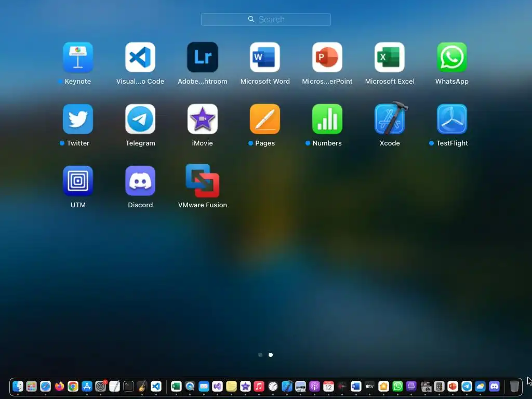Image resolution: width=532 pixels, height=399 pixels.
Task: Click the iMovie icon in the Dock
Action: (245, 386)
